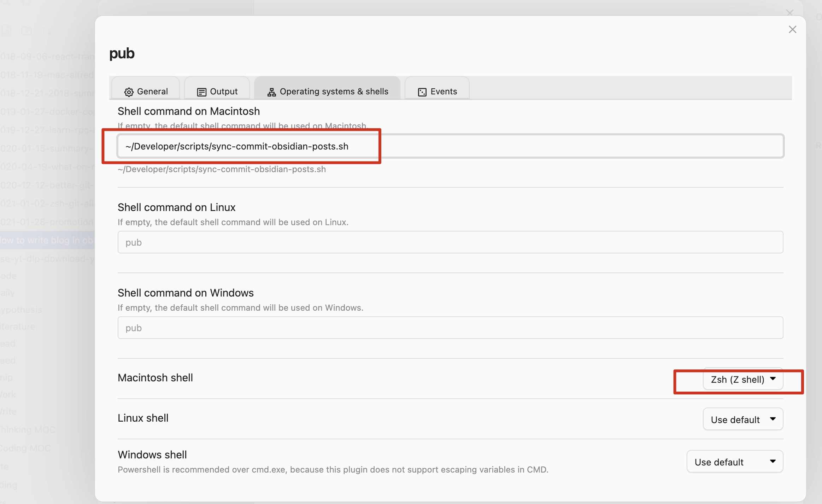Open the 018-09-06-react-tran note in sidebar

[x=47, y=57]
